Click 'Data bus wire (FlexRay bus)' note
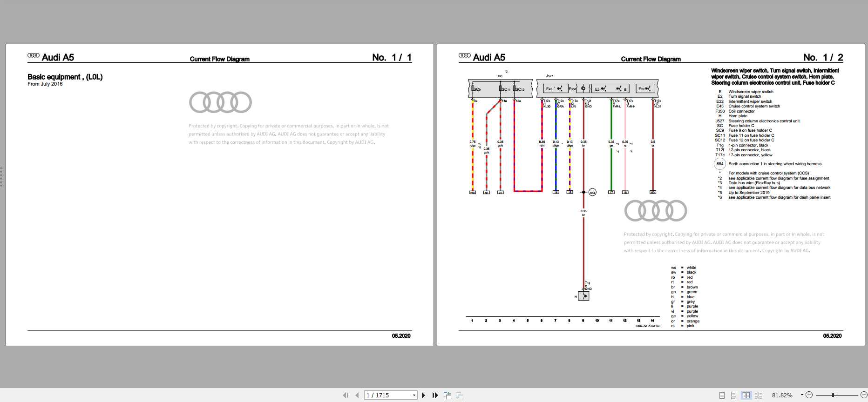 754,183
